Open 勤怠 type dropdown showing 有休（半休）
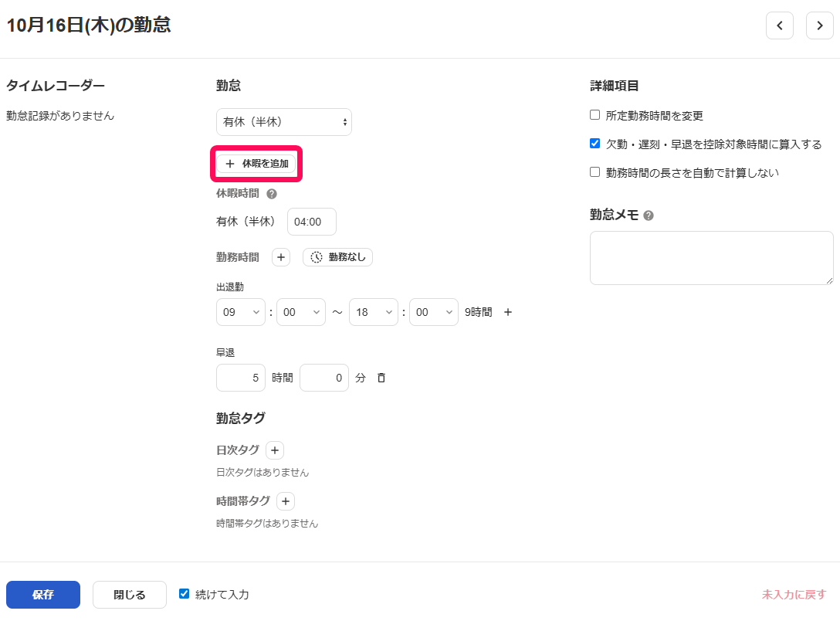 coord(284,122)
